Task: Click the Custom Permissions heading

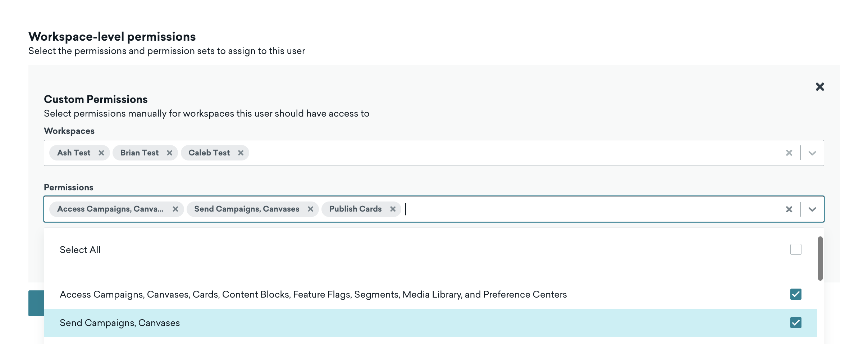Action: tap(96, 99)
